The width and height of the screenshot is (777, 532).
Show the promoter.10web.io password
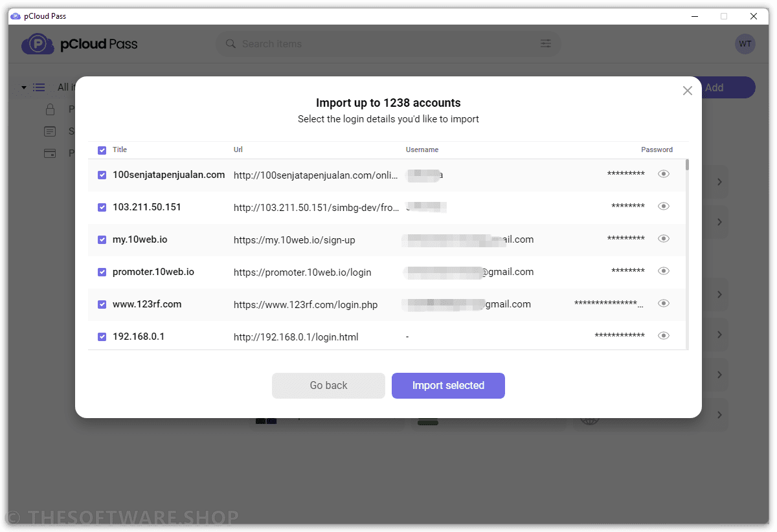(664, 271)
